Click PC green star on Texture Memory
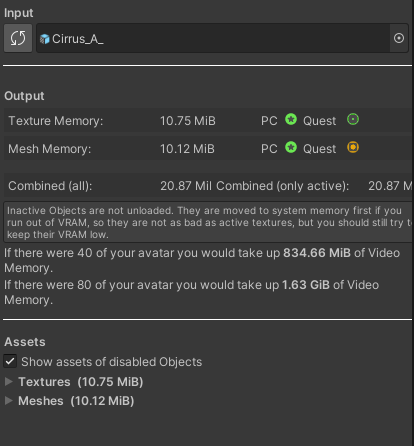Viewport: 414px width, 446px height. pos(291,119)
